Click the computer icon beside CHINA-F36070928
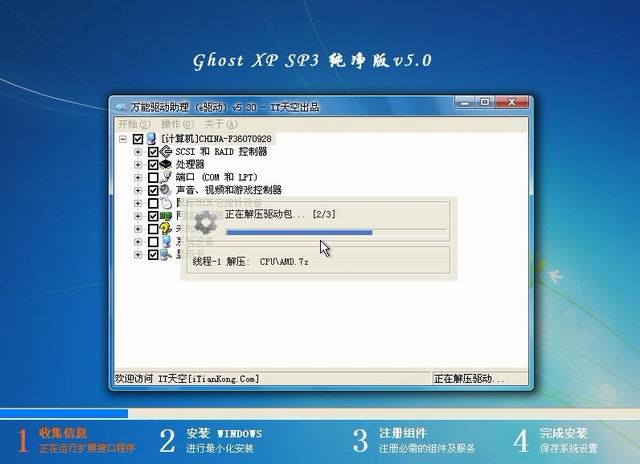The width and height of the screenshot is (640, 464). click(x=151, y=139)
